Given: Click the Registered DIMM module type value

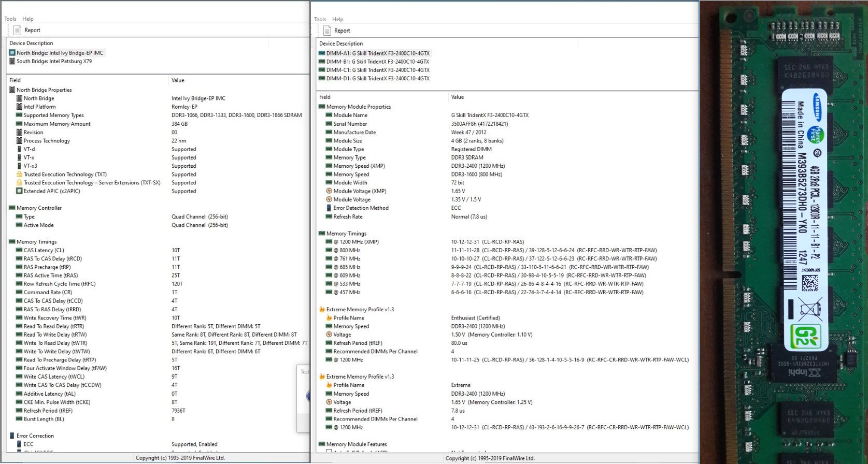Looking at the screenshot, I should point(472,149).
